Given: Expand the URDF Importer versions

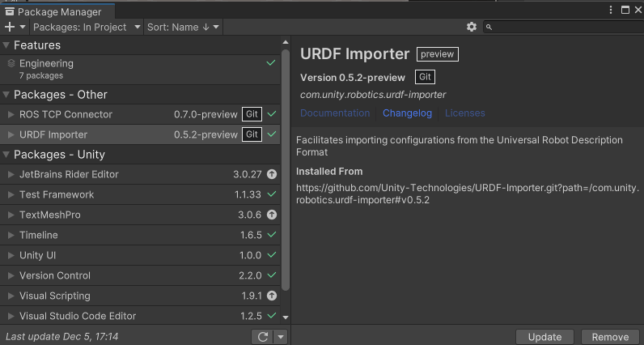Looking at the screenshot, I should [x=11, y=134].
